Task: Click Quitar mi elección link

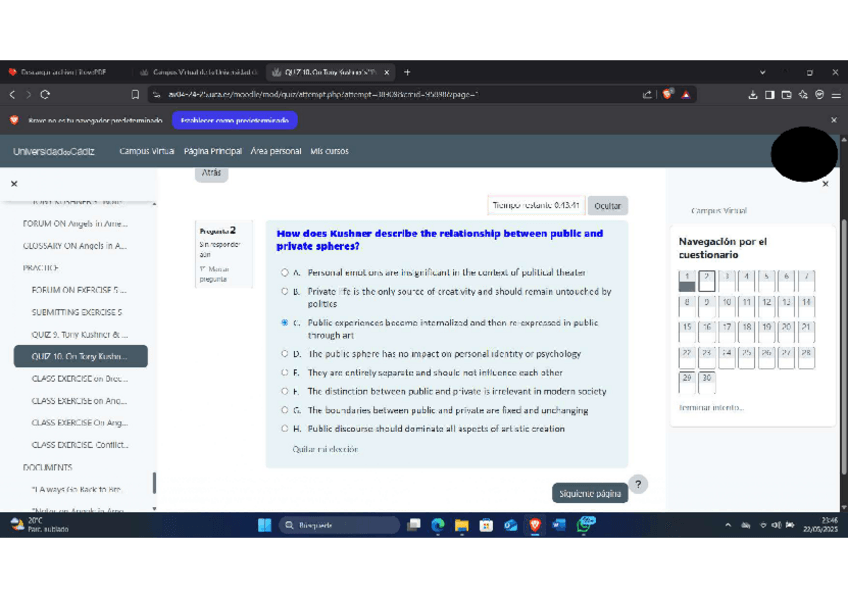Action: point(325,449)
